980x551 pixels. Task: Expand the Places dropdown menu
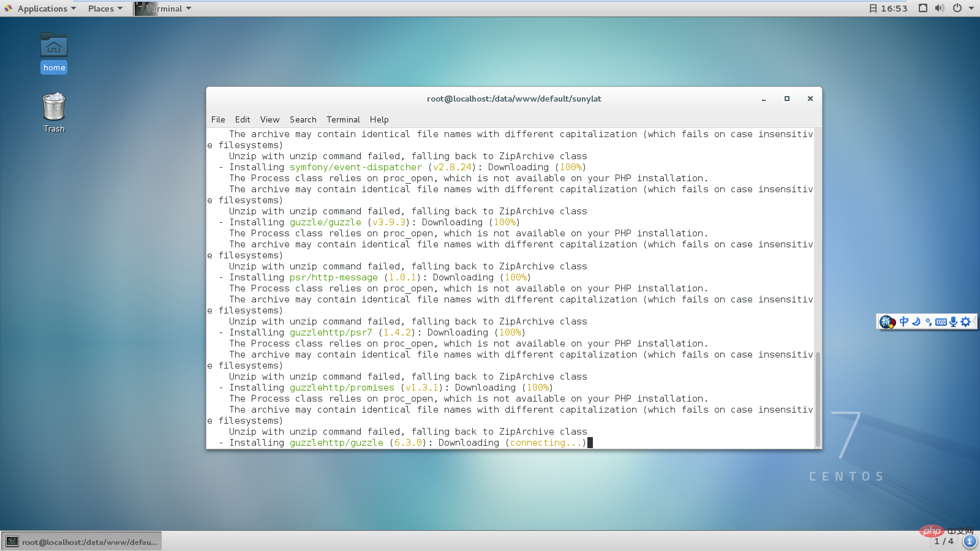click(x=105, y=9)
